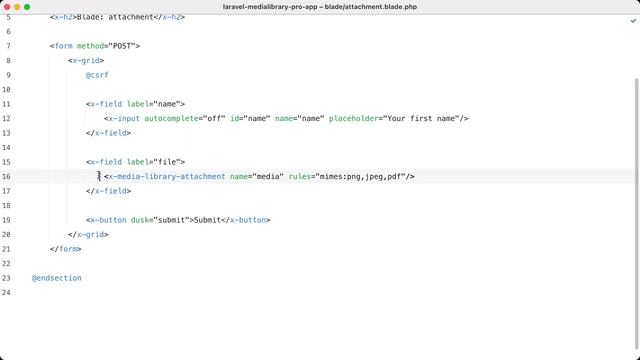640x360 pixels.
Task: Click the autocomplete="off" attribute
Action: coord(185,118)
